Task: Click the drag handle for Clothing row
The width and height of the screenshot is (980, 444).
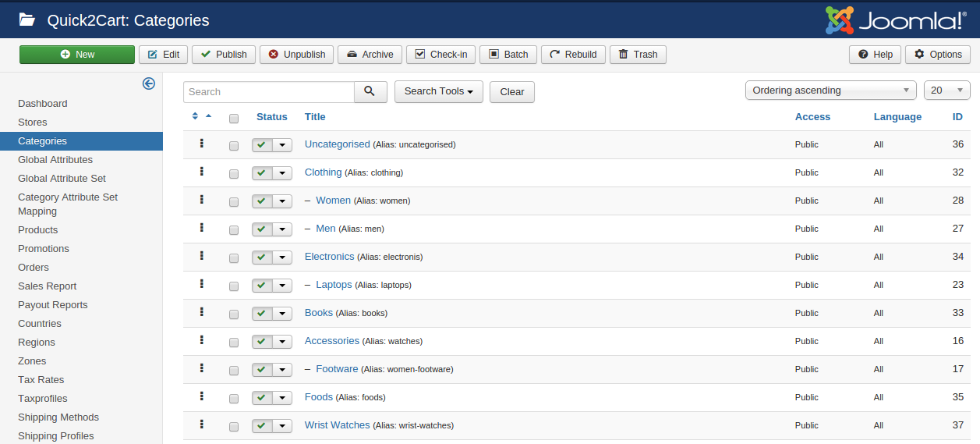Action: [x=201, y=172]
